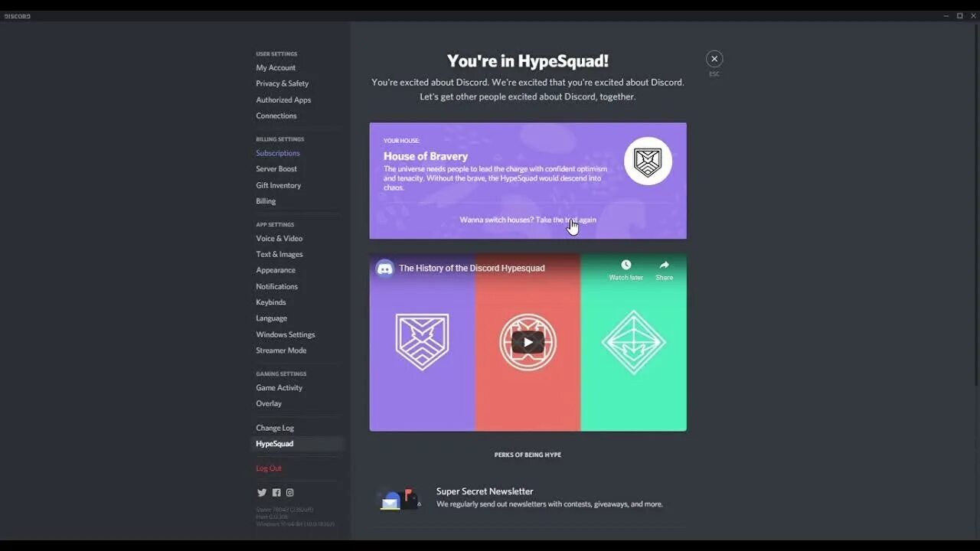Click 'You're in HypeSquad!' title

pyautogui.click(x=528, y=60)
